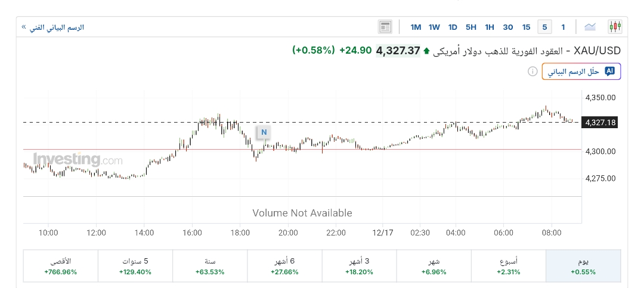The width and height of the screenshot is (644, 288).
Task: Toggle the news display icon in toolbar
Action: (385, 27)
